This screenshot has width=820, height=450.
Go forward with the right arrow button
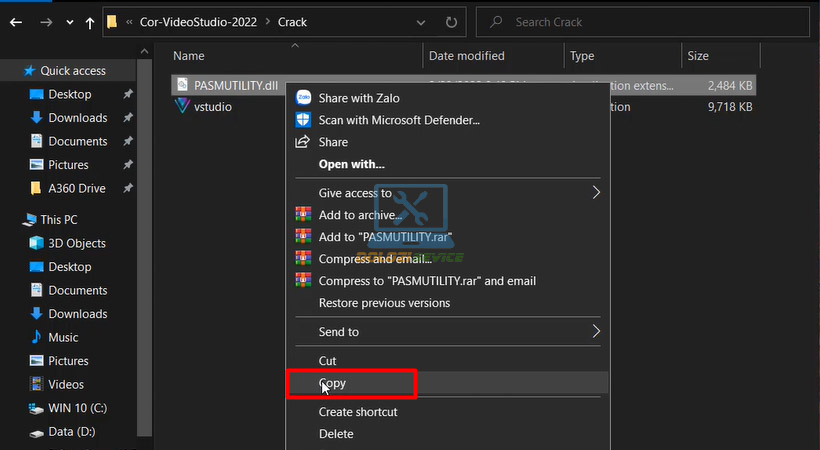pos(46,22)
